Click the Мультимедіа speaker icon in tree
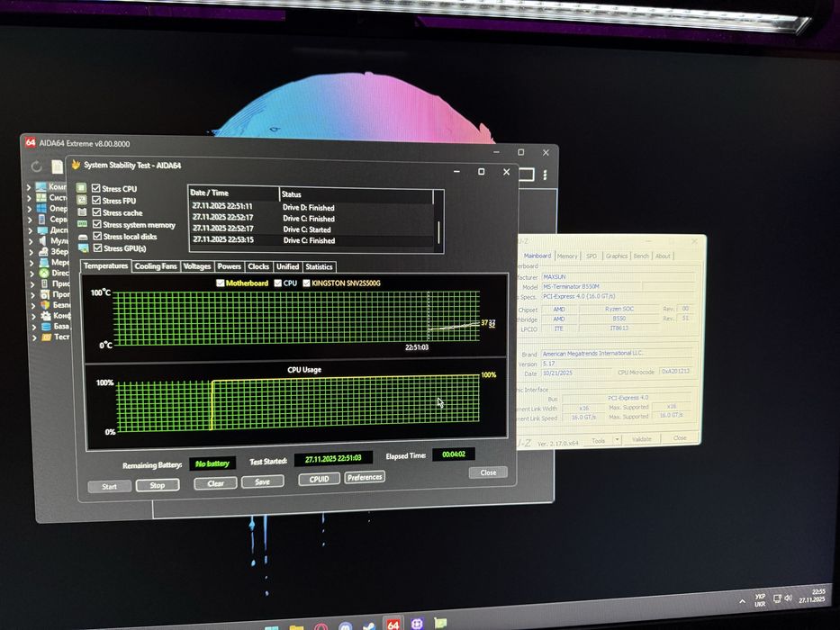840x630 pixels. click(42, 240)
